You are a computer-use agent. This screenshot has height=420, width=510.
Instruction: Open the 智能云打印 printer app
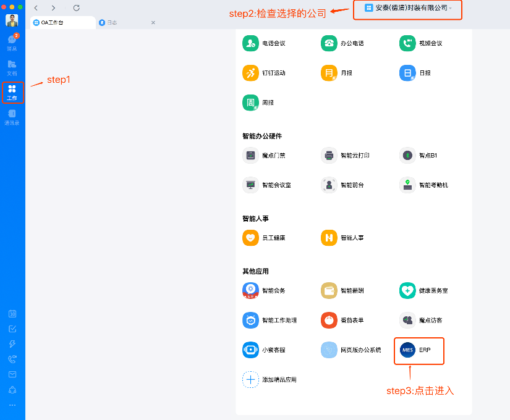[x=329, y=156]
